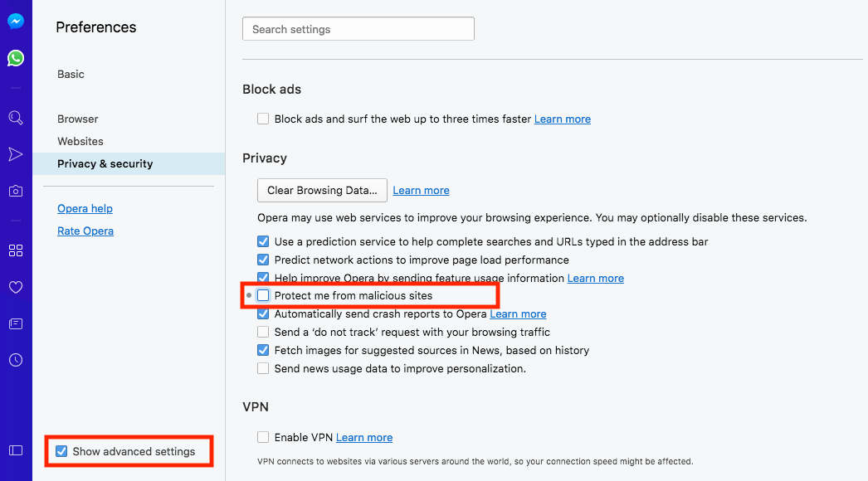868x481 pixels.
Task: Click the arrow-shaped send icon in sidebar
Action: 16,154
